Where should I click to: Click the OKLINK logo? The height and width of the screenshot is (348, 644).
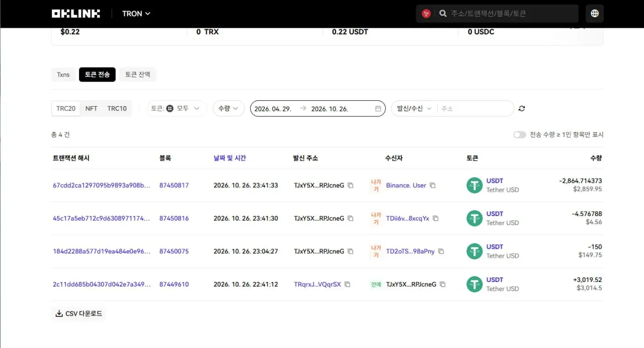click(75, 14)
